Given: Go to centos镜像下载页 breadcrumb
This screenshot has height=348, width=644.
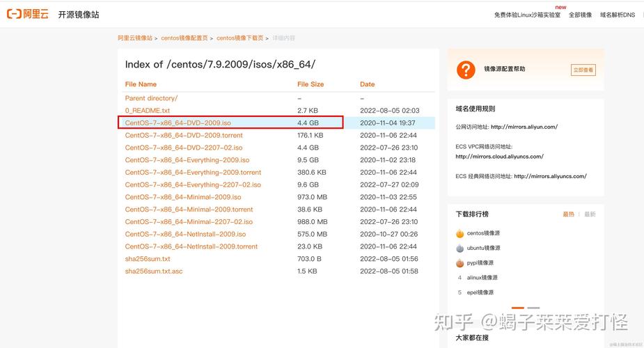Looking at the screenshot, I should pyautogui.click(x=240, y=38).
